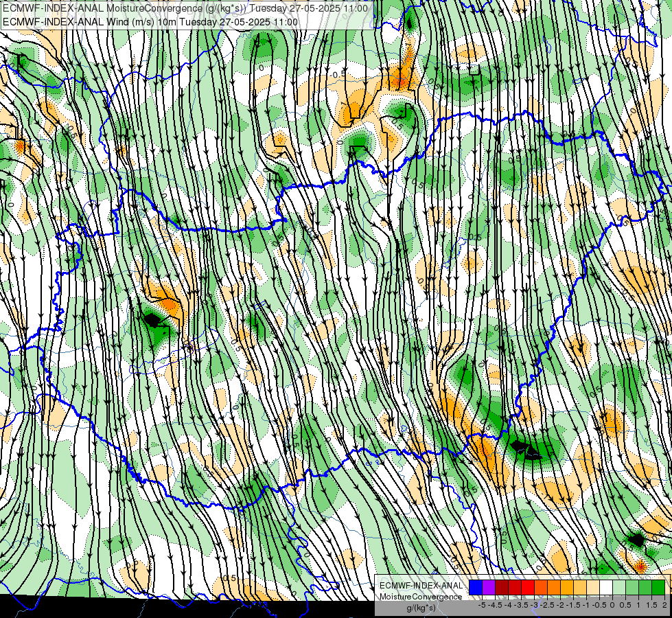
Task: Select the "-2" legend tick label
Action: pyautogui.click(x=560, y=605)
